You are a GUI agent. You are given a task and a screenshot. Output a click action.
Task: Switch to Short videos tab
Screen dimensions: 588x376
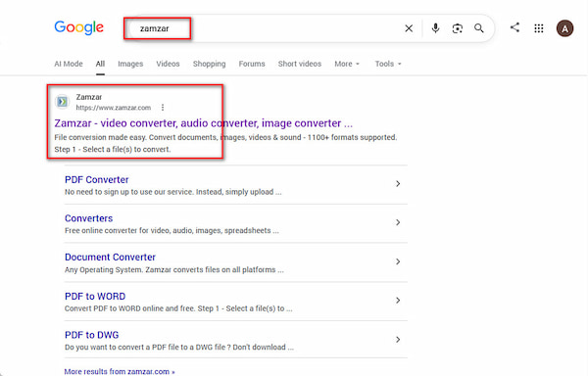pyautogui.click(x=300, y=64)
